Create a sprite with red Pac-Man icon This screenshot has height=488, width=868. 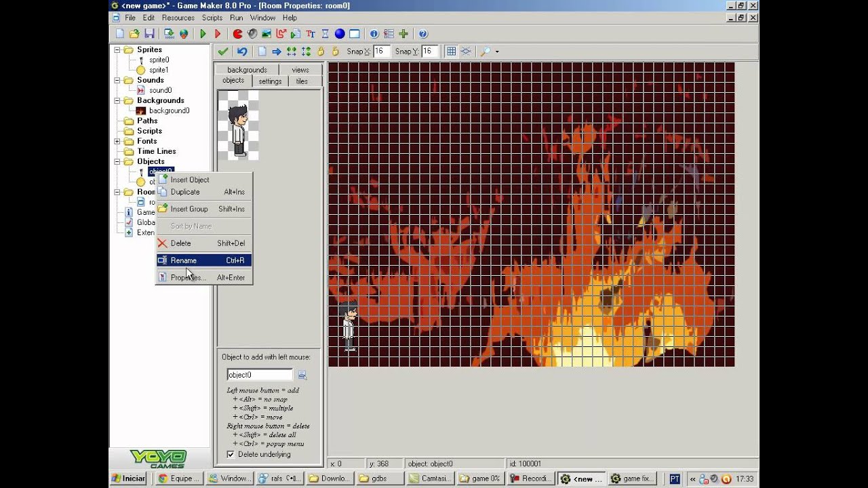pyautogui.click(x=237, y=34)
